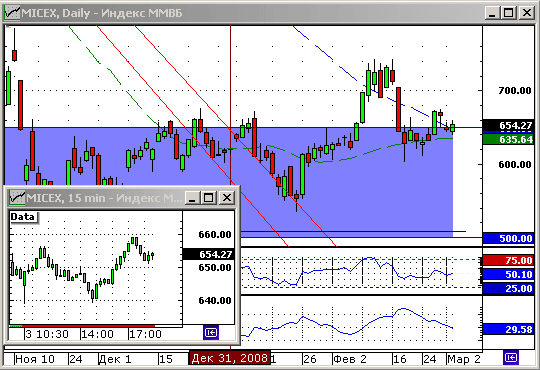
Task: Maximize the MICEX Daily window
Action: (x=509, y=13)
